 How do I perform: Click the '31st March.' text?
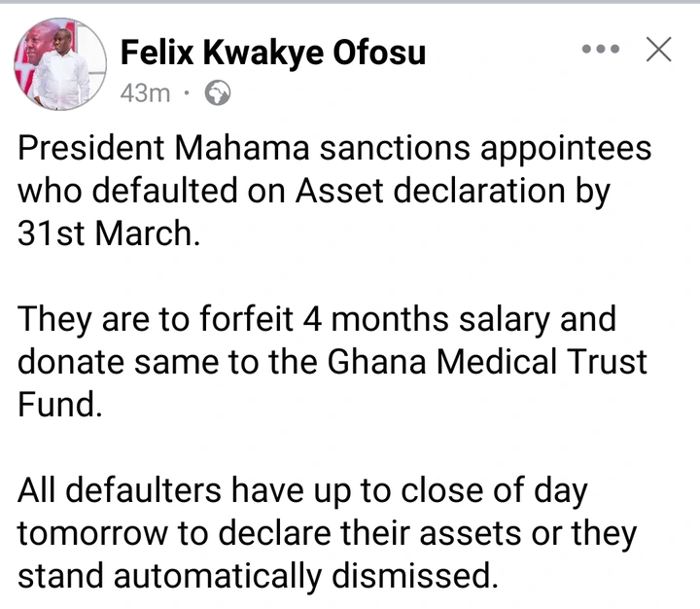click(x=109, y=233)
